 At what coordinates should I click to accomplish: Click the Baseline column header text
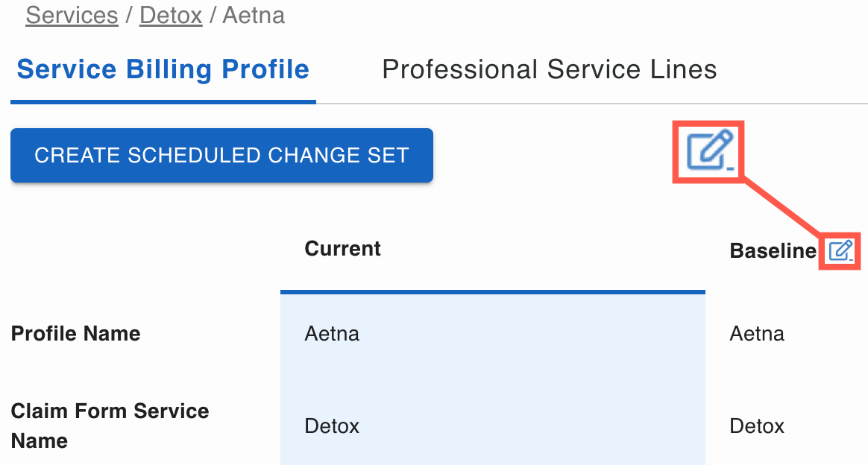pyautogui.click(x=773, y=251)
